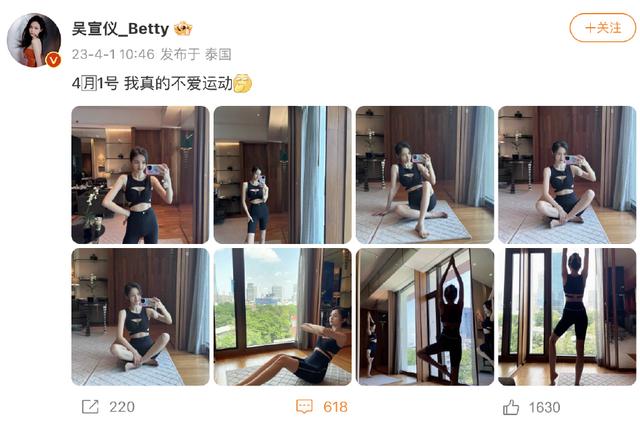Open last photo stretching arms at window
This screenshot has width=640, height=424.
[x=567, y=317]
